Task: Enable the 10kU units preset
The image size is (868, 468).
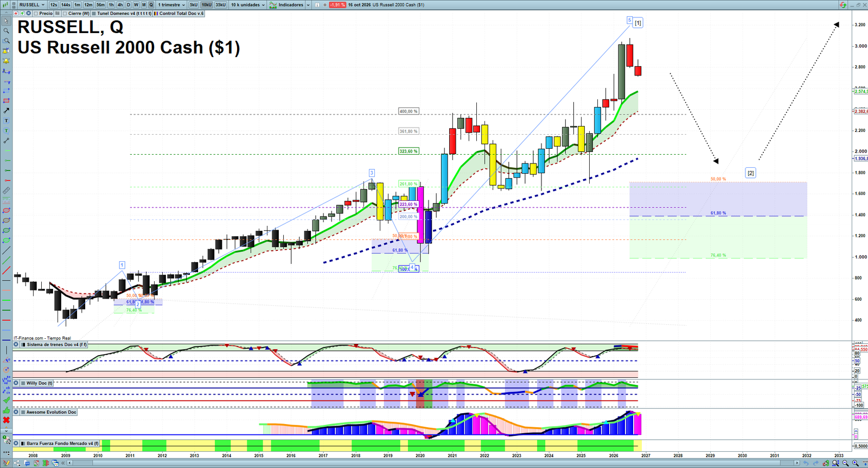Action: 207,5
